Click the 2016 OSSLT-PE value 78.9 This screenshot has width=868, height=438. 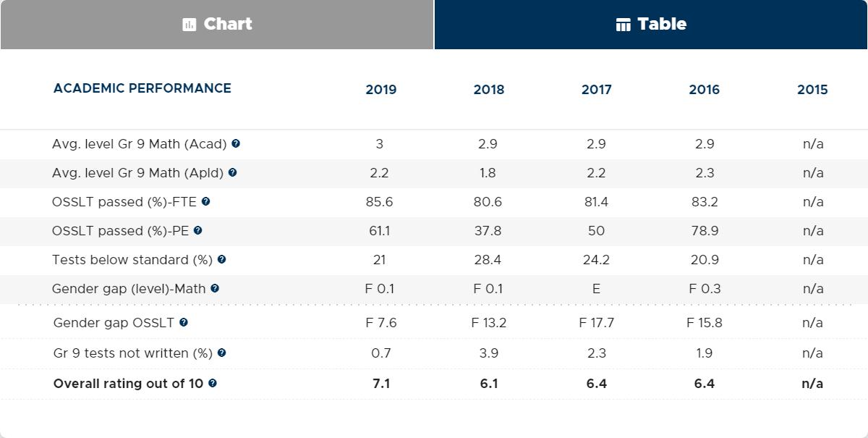click(705, 230)
